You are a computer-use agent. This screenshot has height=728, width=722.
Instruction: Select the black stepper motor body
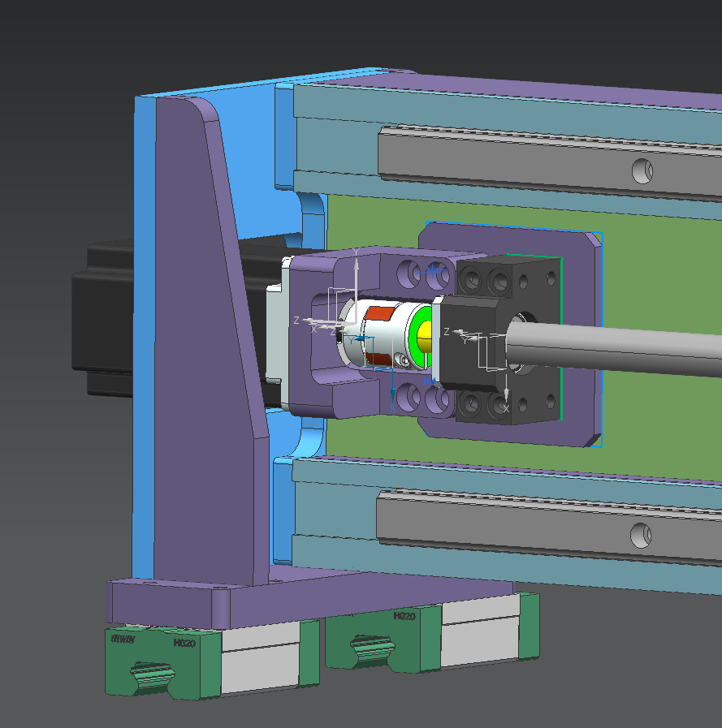tap(103, 321)
